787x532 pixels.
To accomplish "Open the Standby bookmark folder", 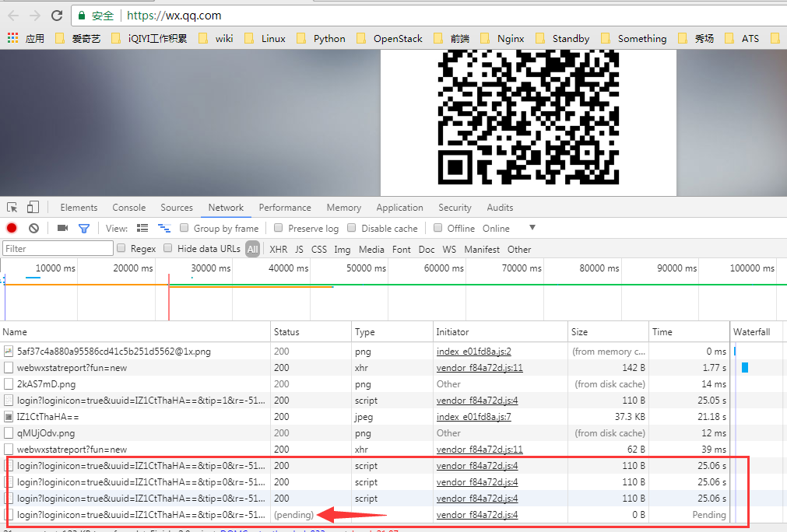I will coord(562,38).
